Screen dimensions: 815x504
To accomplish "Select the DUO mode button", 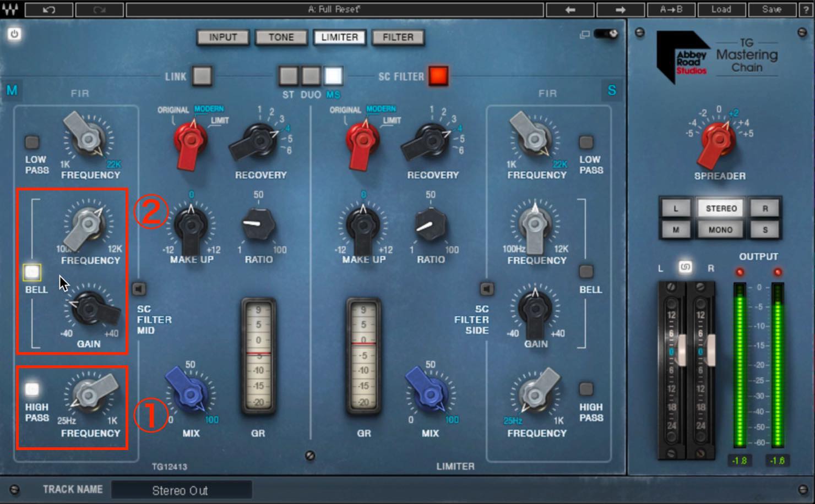I will [x=311, y=76].
